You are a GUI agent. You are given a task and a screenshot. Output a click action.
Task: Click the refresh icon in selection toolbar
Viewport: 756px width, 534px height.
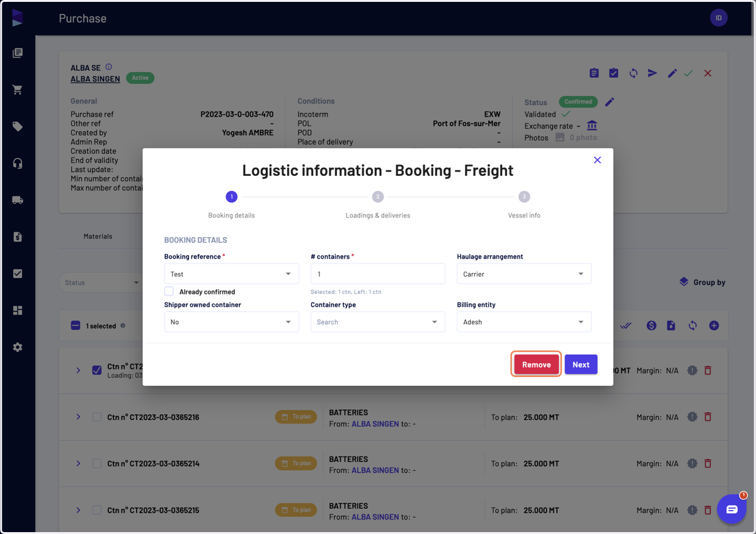692,326
